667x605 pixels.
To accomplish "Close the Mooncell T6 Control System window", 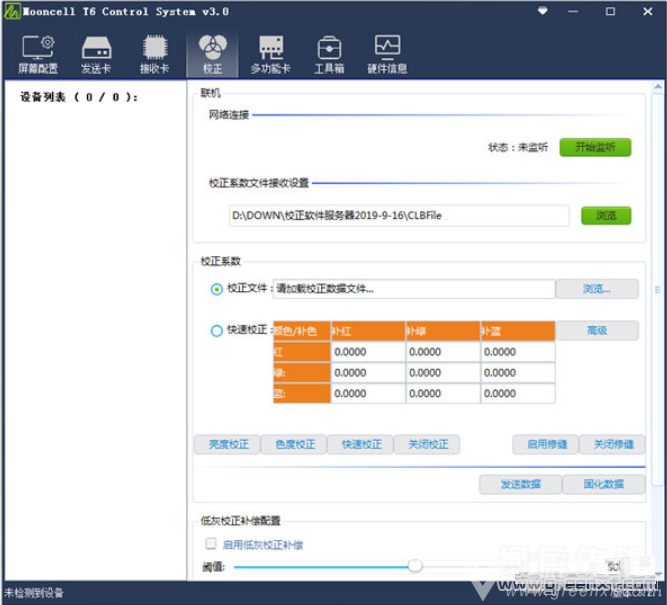I will [x=647, y=11].
